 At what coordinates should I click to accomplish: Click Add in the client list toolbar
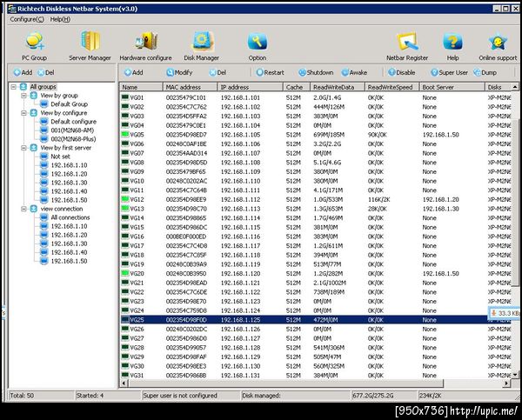[133, 72]
